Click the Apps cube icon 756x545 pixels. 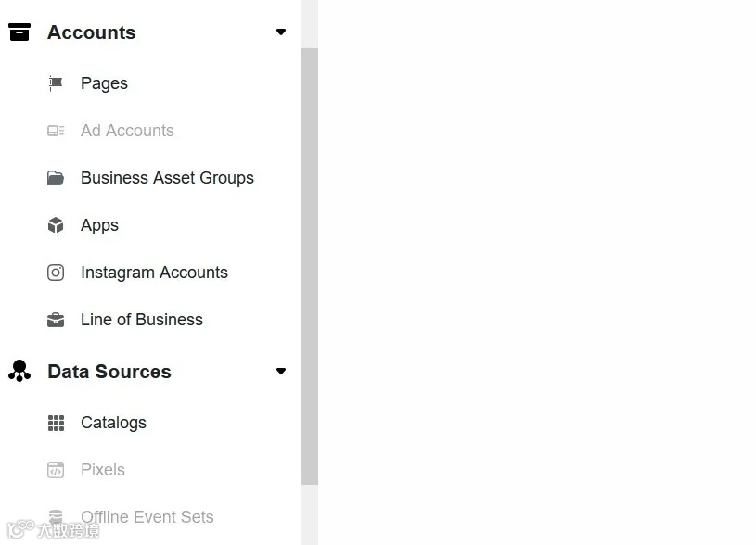(x=56, y=225)
